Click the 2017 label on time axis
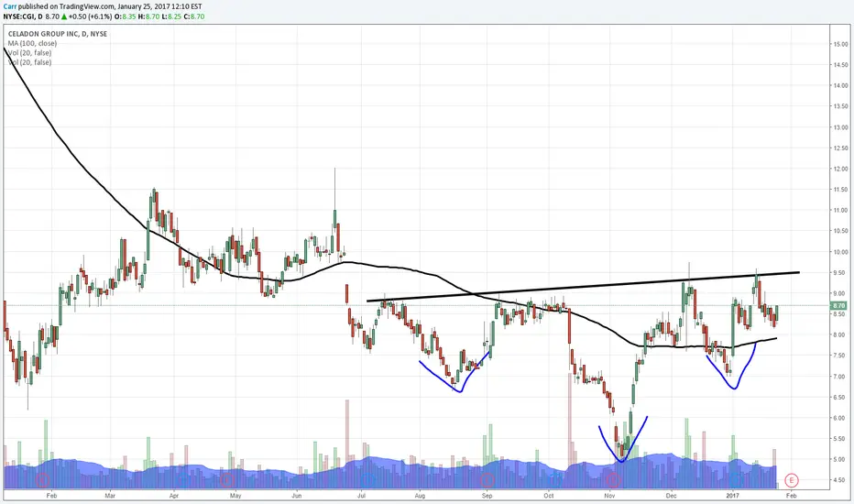Screen dimensions: 854x504 point(732,496)
